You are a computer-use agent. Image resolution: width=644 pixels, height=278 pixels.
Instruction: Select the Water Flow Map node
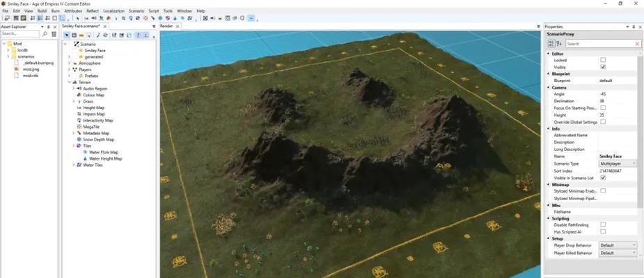pos(103,152)
